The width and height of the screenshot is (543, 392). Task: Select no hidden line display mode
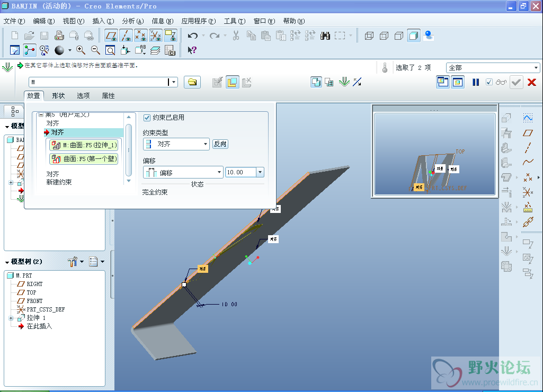[x=399, y=35]
